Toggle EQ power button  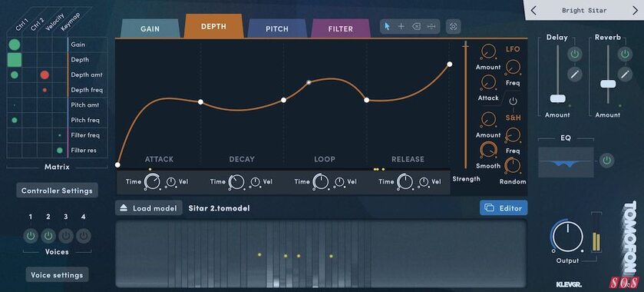(606, 160)
